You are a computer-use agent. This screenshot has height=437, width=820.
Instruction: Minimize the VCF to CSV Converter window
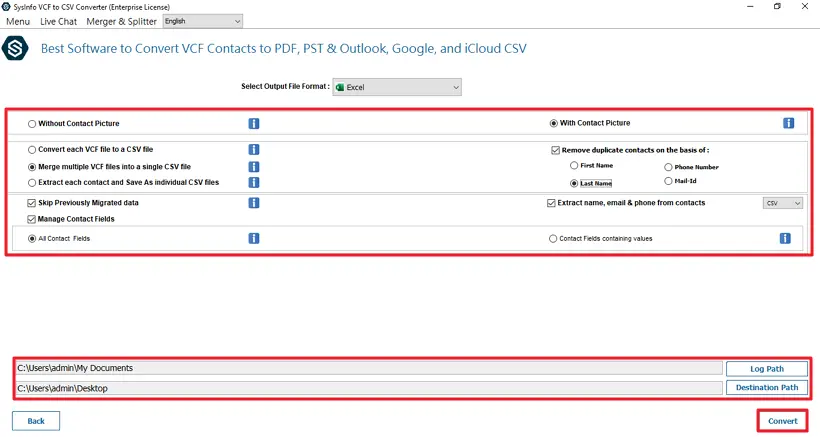[750, 7]
